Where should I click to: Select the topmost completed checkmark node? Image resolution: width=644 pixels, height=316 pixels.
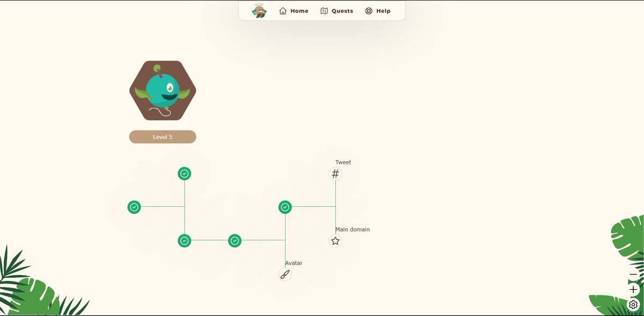click(x=185, y=174)
